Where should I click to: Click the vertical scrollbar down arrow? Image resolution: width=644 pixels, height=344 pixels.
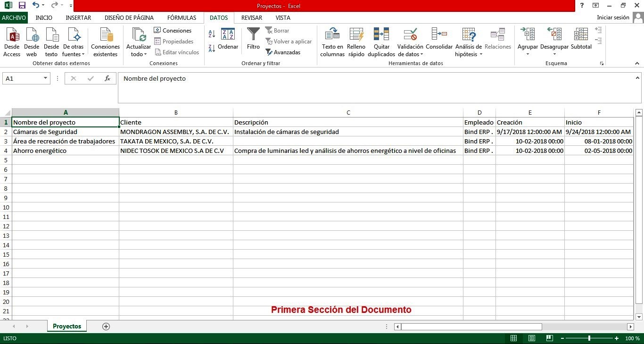point(639,317)
